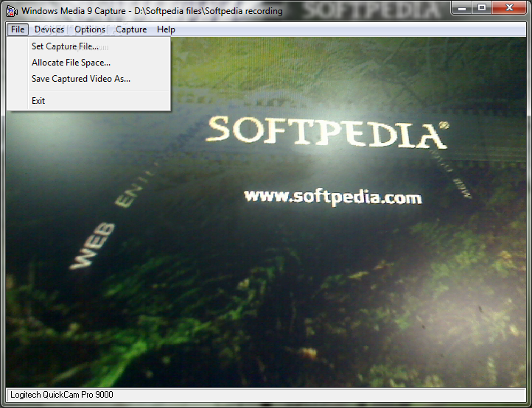Click the Windows Media 9 Capture title icon
This screenshot has height=408, width=532.
click(12, 11)
